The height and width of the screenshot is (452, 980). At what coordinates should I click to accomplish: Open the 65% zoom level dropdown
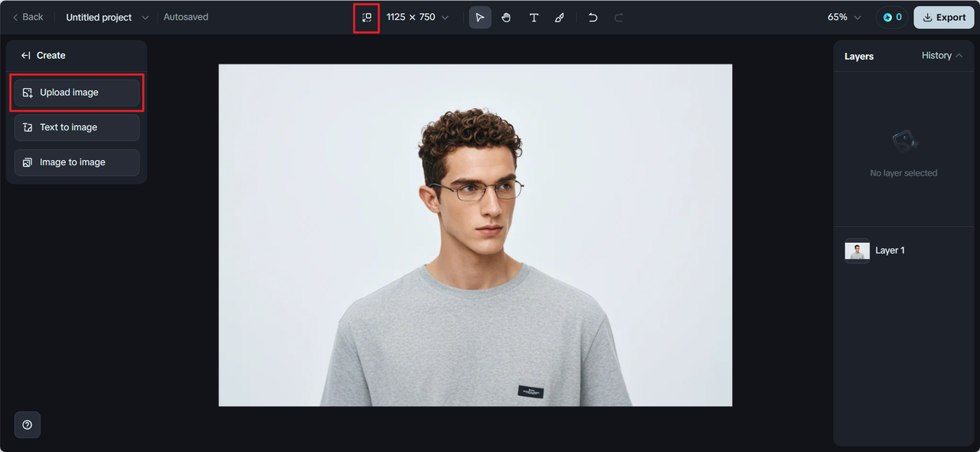pos(844,17)
